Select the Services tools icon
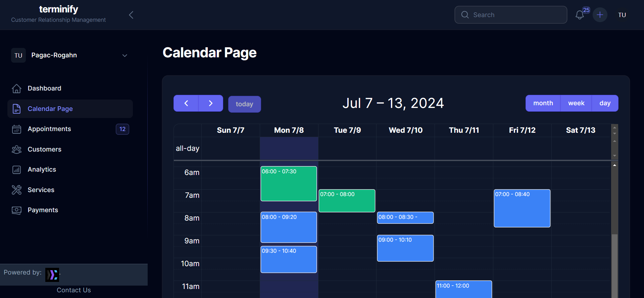644x298 pixels. click(16, 190)
